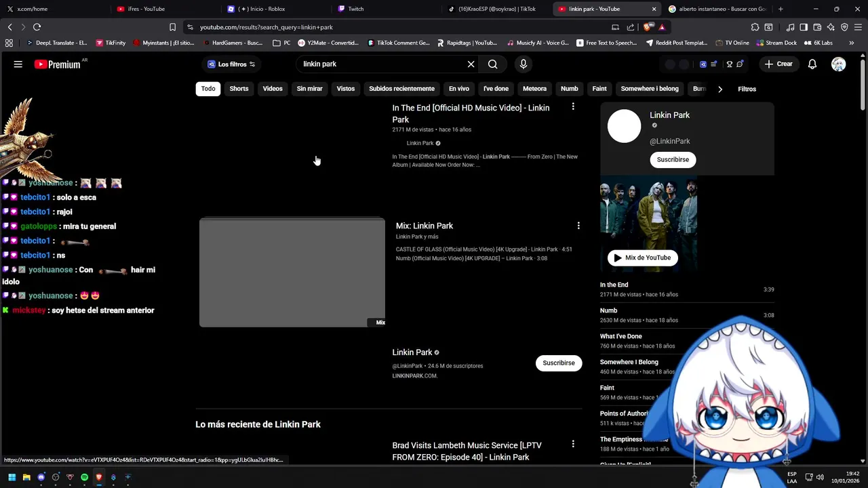This screenshot has height=488, width=868.
Task: Toggle the browser sidebar panel
Action: (804, 27)
